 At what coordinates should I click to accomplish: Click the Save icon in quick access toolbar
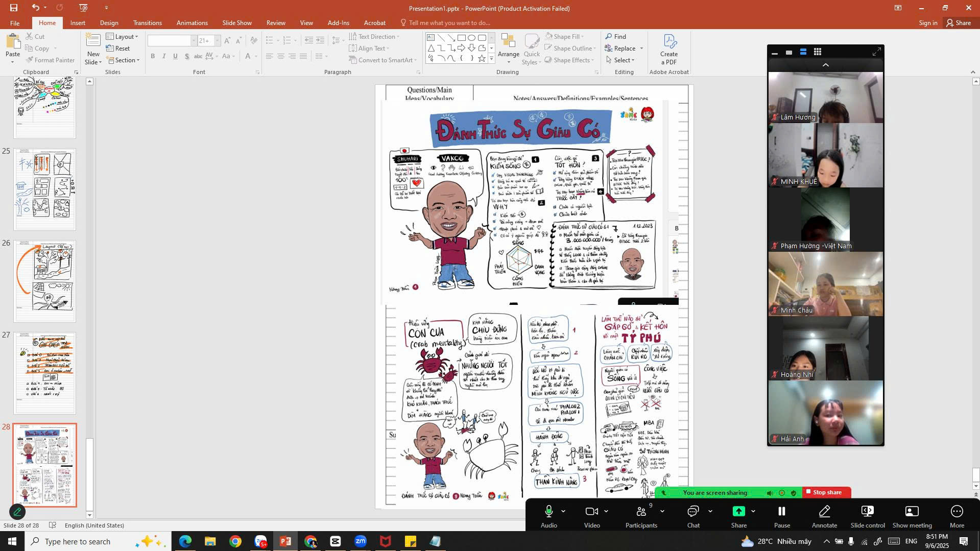14,8
